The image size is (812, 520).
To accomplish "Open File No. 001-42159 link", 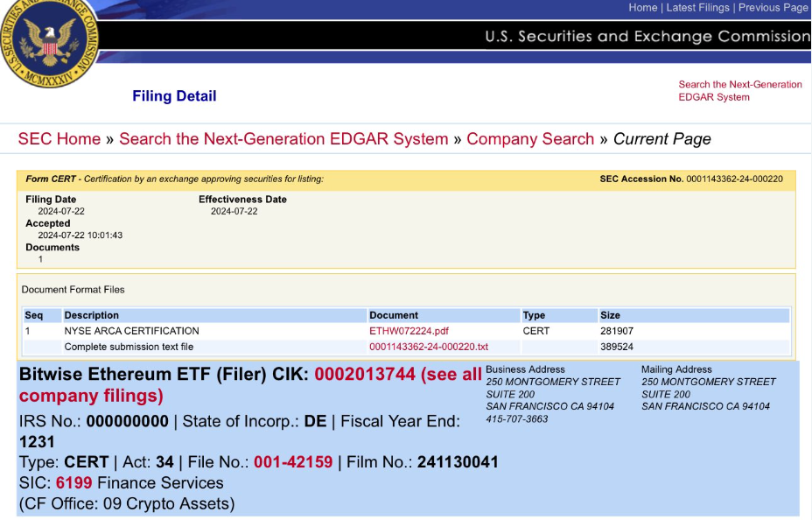I will coord(293,461).
